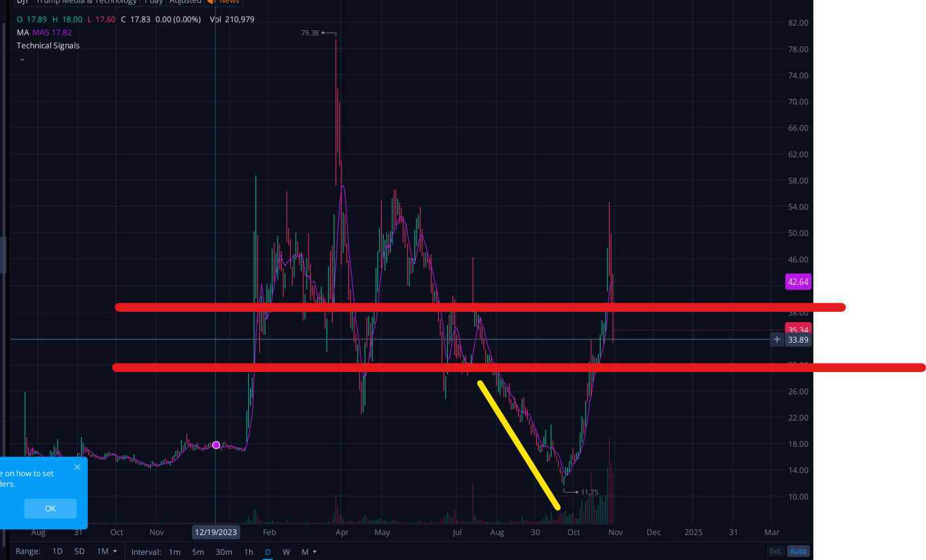Image resolution: width=926 pixels, height=560 pixels.
Task: Click the magenta 42.64 price tag
Action: (x=798, y=282)
